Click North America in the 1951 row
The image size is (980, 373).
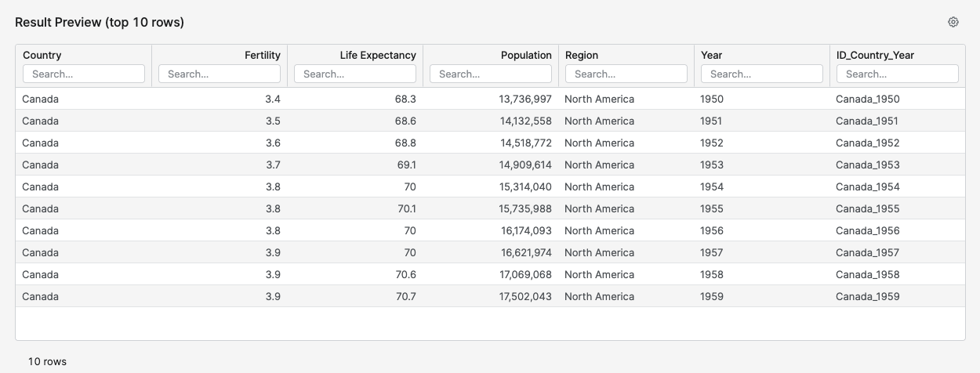[599, 121]
